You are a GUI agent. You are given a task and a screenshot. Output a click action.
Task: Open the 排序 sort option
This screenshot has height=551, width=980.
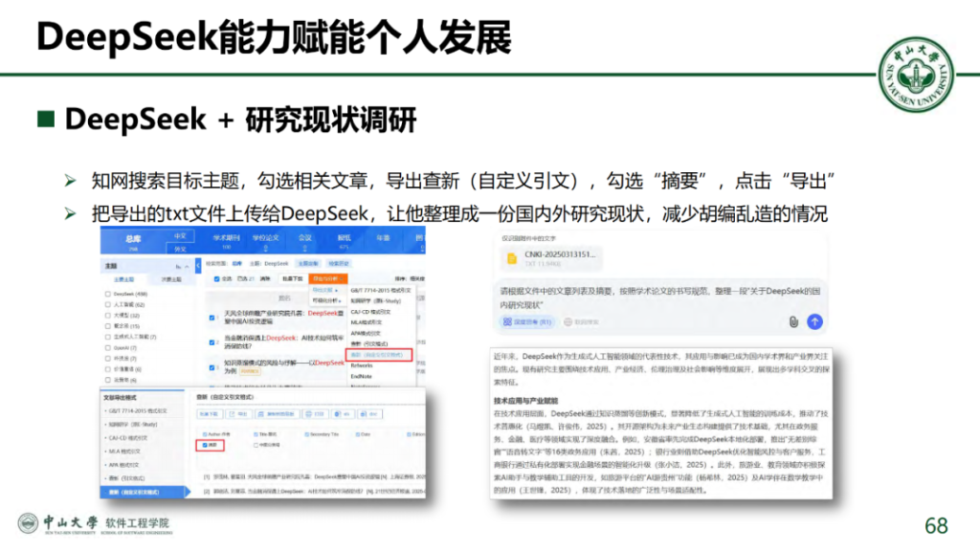click(x=410, y=278)
